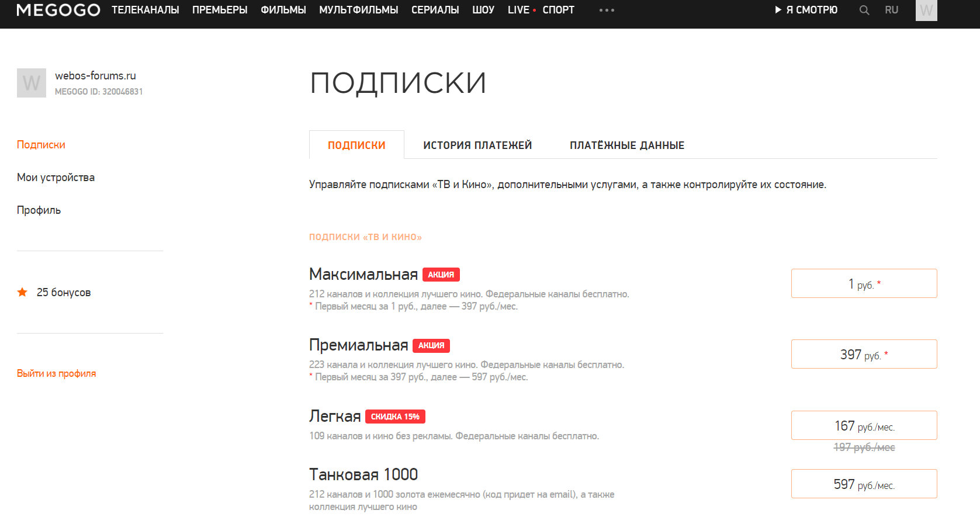Switch to История платежей tab

pos(477,145)
